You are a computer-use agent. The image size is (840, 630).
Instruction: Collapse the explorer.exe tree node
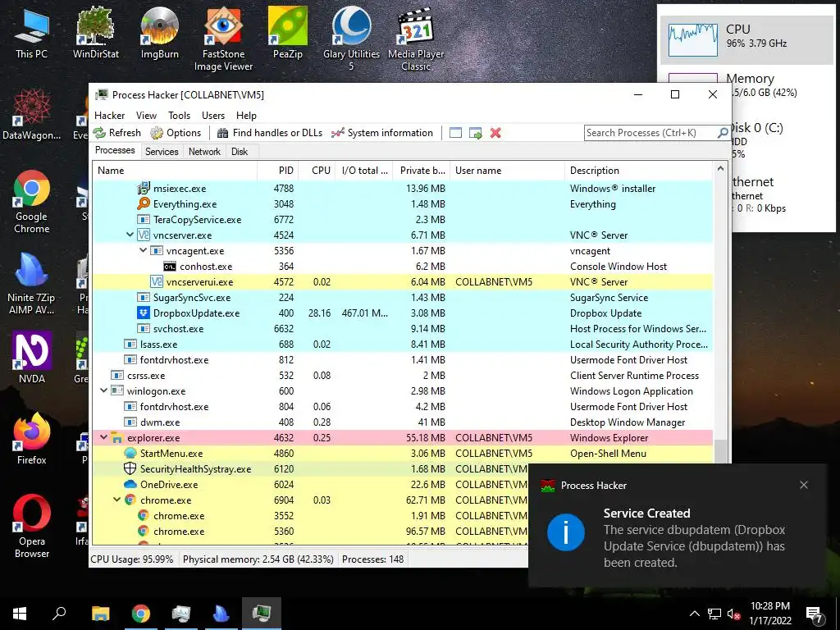pos(104,437)
